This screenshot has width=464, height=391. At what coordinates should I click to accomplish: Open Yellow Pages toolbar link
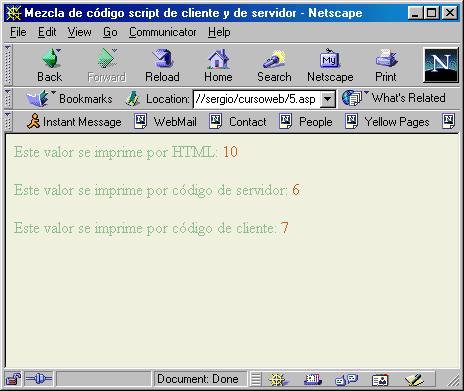pos(387,122)
